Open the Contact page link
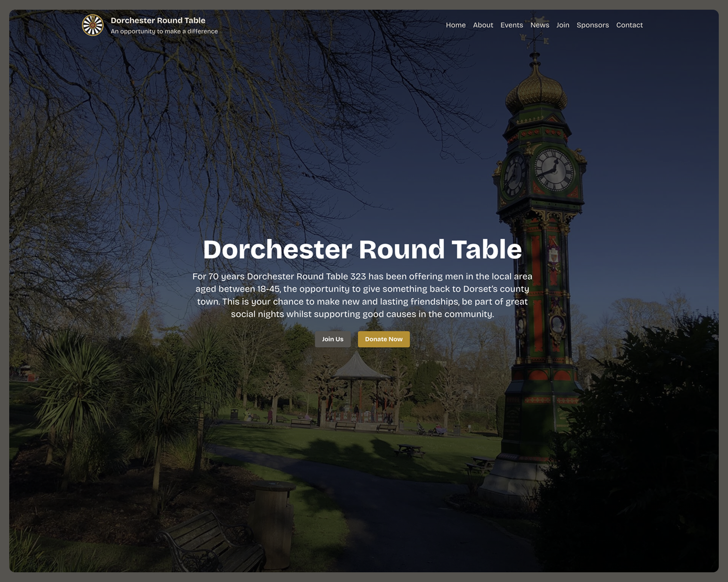The width and height of the screenshot is (728, 582). [x=629, y=25]
